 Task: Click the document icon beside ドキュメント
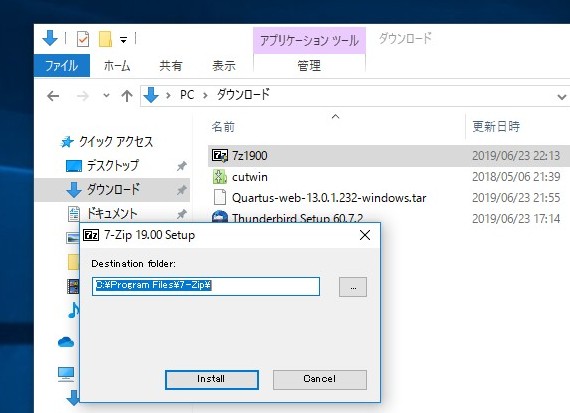pos(74,214)
